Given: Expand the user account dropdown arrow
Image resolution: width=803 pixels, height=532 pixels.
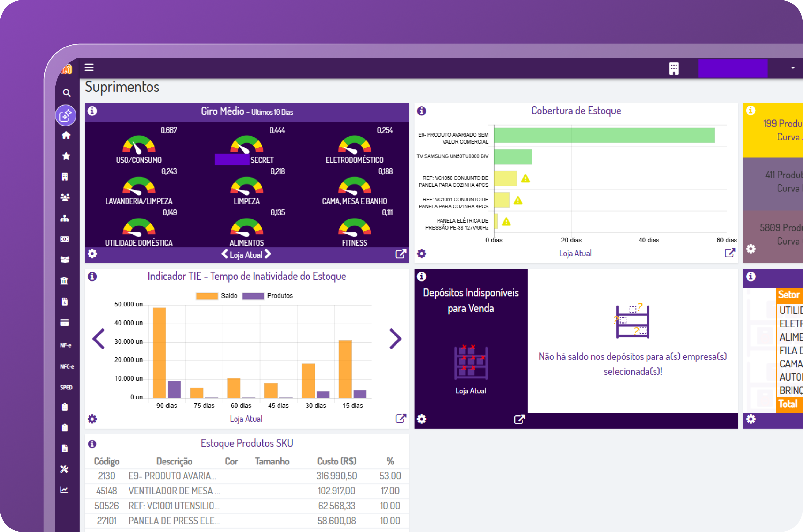Looking at the screenshot, I should click(793, 68).
